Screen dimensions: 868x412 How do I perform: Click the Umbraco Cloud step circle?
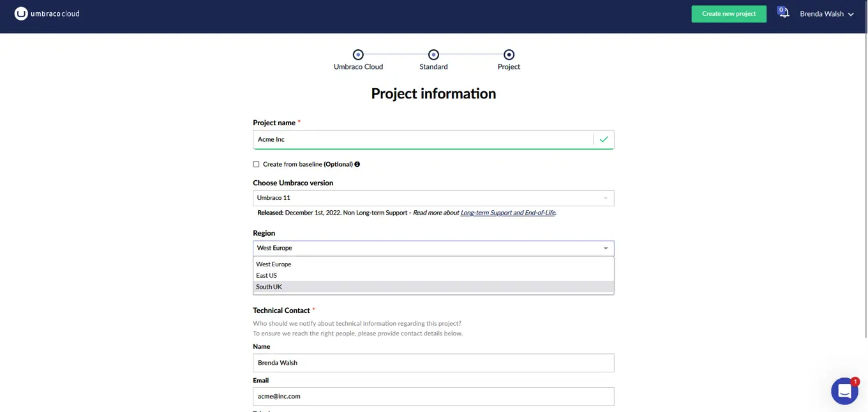[x=358, y=55]
